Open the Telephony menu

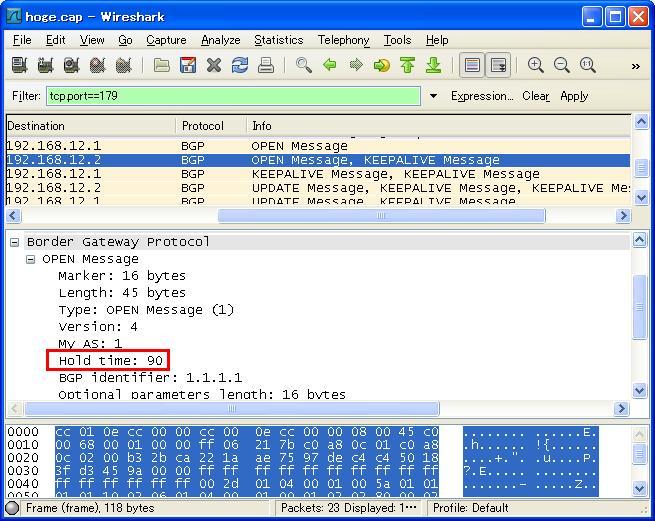pos(343,40)
